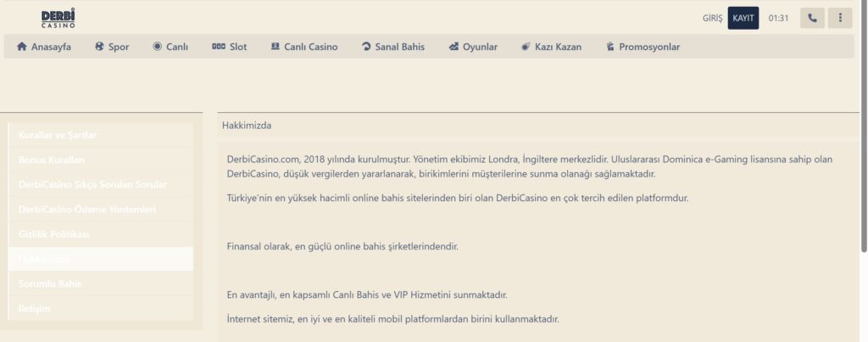Go to the Spor section
This screenshot has height=342, width=868.
pyautogui.click(x=112, y=47)
